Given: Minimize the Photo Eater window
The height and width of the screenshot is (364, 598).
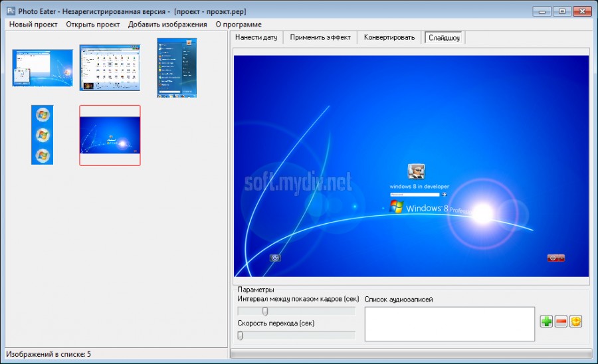Looking at the screenshot, I should click(x=542, y=11).
